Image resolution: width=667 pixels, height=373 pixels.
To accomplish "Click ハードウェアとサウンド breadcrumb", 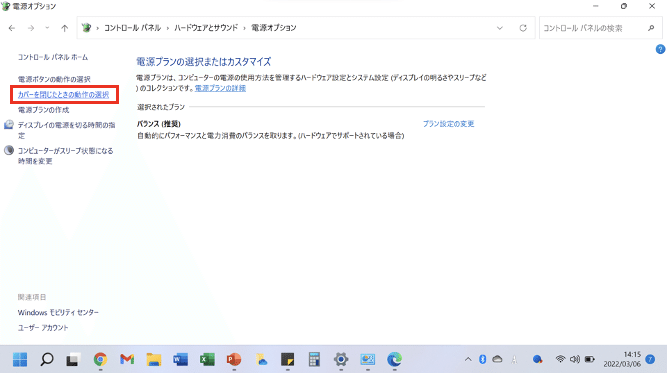I will point(206,28).
